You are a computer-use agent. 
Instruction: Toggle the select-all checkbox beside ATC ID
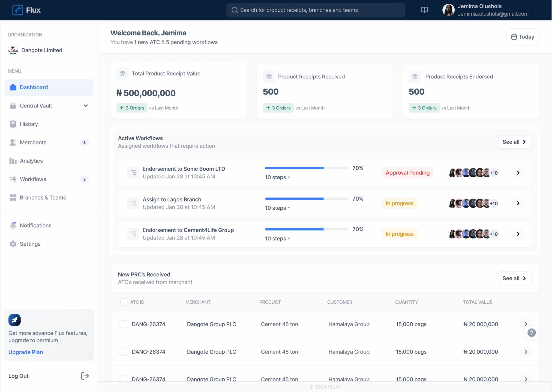124,302
